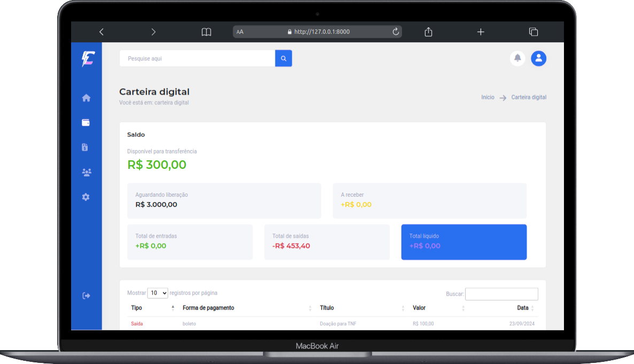634x364 pixels.
Task: Open the invoice document icon in sidebar
Action: pos(85,147)
